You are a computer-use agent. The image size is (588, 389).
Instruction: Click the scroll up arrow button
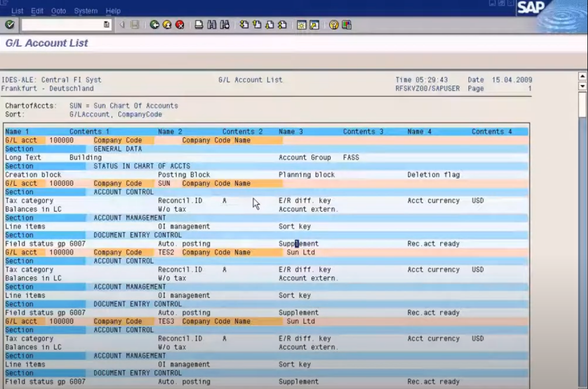tap(582, 76)
